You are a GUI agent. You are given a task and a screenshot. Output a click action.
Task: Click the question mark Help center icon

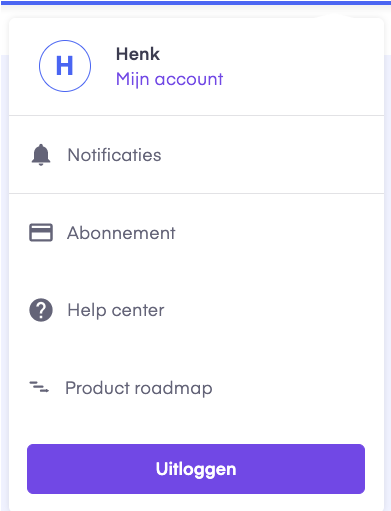(x=41, y=310)
